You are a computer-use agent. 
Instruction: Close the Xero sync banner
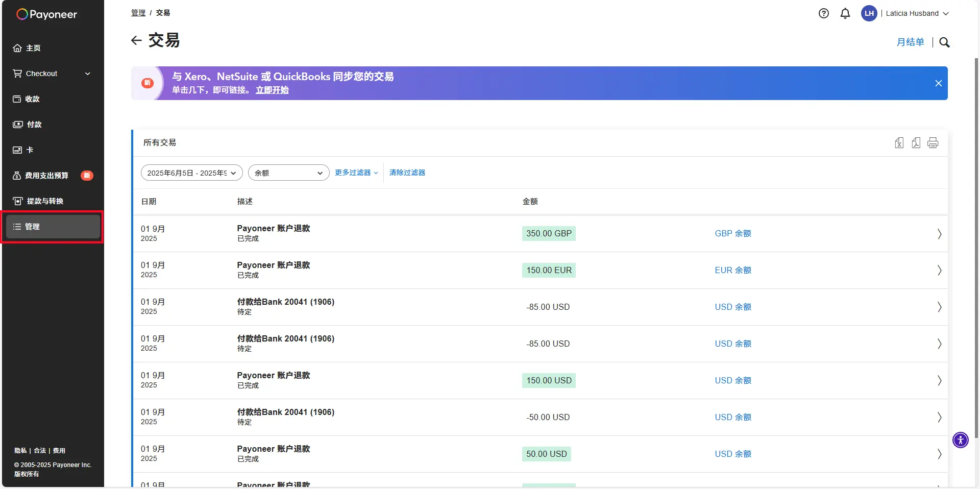[x=938, y=83]
